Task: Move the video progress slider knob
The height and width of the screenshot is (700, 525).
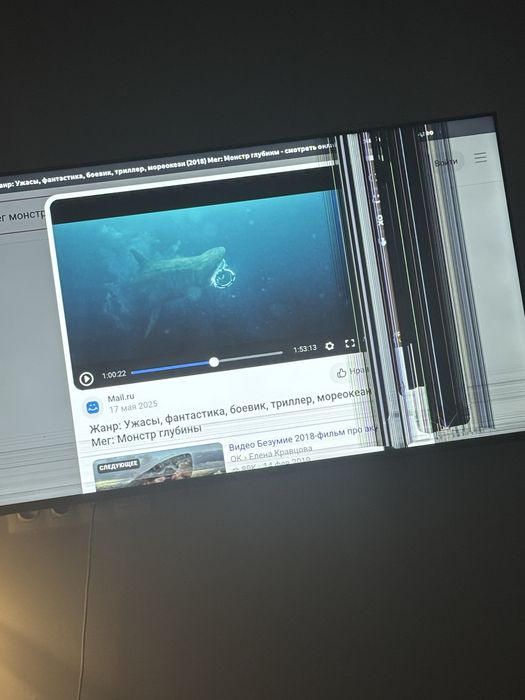Action: coord(214,362)
